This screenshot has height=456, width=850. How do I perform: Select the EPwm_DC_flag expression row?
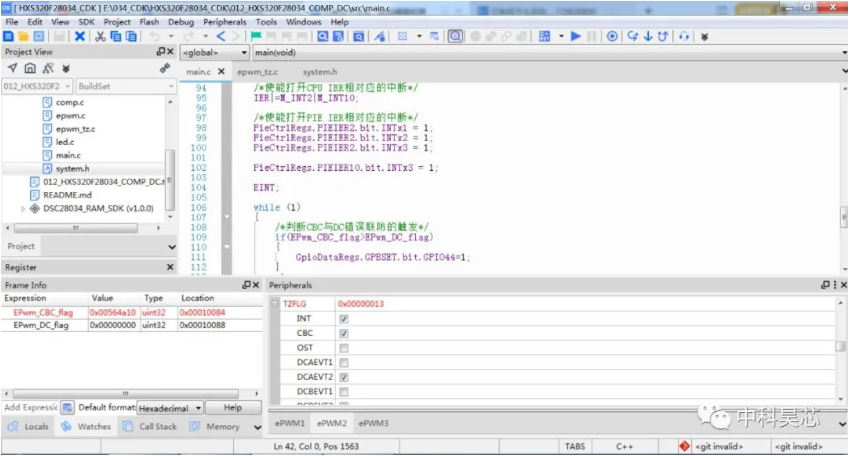click(x=131, y=325)
